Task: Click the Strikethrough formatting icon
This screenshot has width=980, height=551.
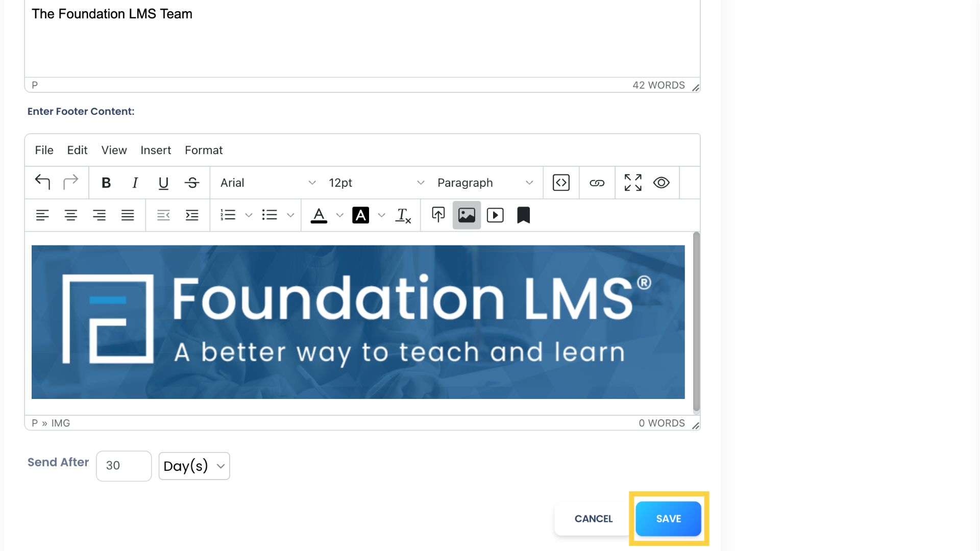Action: (192, 182)
